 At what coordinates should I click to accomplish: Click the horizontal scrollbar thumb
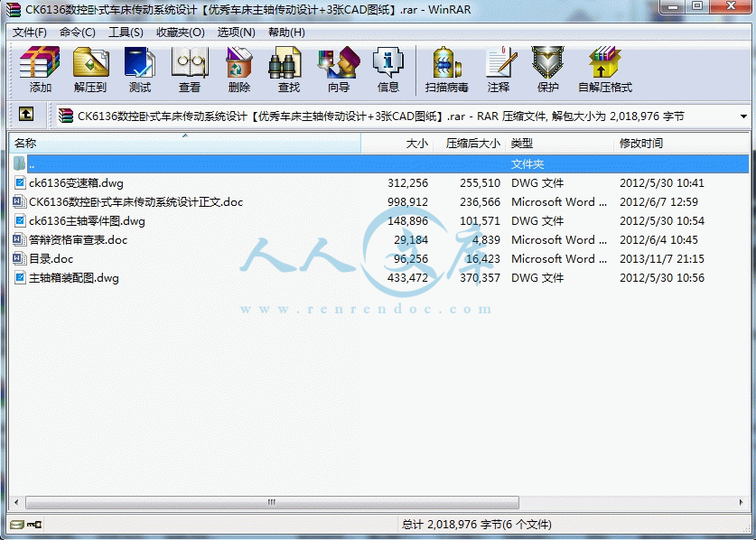[272, 502]
